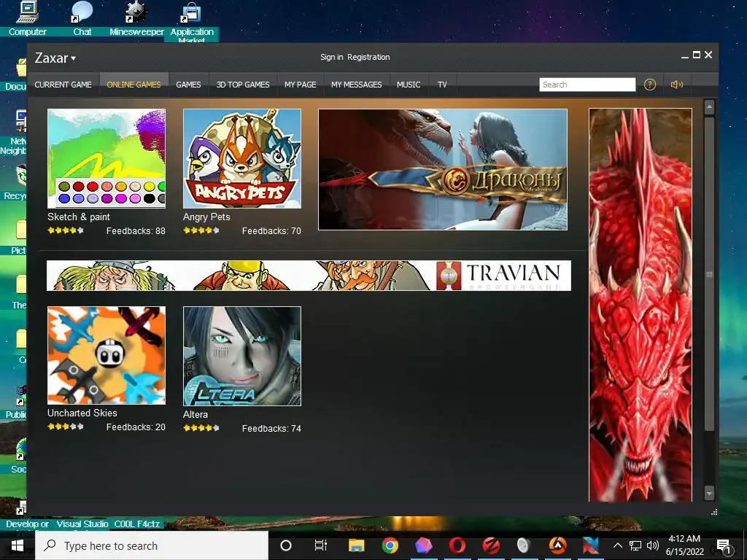Launch Google Chrome from the taskbar
This screenshot has height=560, width=747.
point(390,545)
